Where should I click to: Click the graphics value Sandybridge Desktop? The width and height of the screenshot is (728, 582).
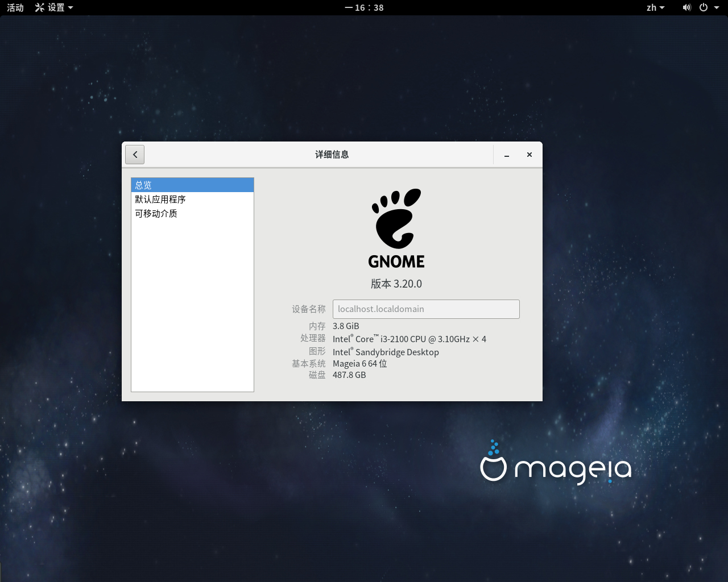click(386, 352)
